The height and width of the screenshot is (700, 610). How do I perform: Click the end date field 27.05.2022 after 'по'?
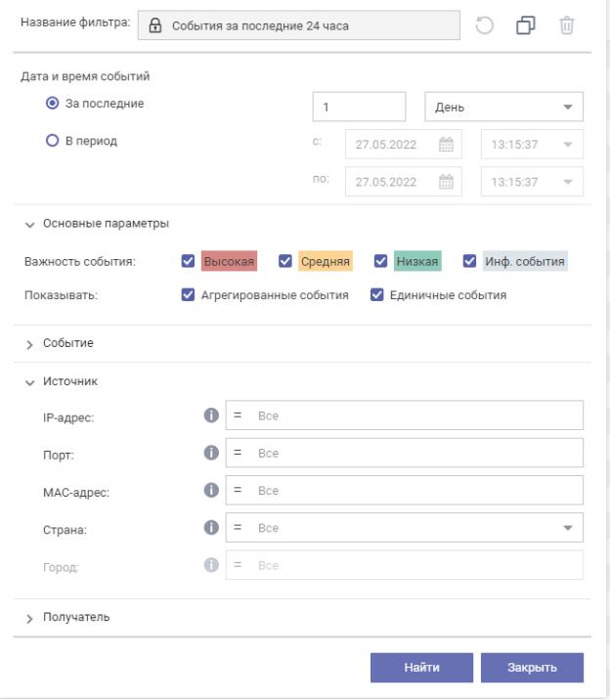[x=404, y=182]
